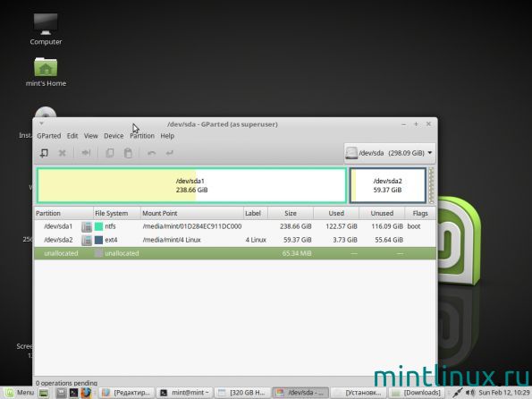Click the show desktop icon beside Menu
Image resolution: width=532 pixels, height=399 pixels.
tap(44, 394)
